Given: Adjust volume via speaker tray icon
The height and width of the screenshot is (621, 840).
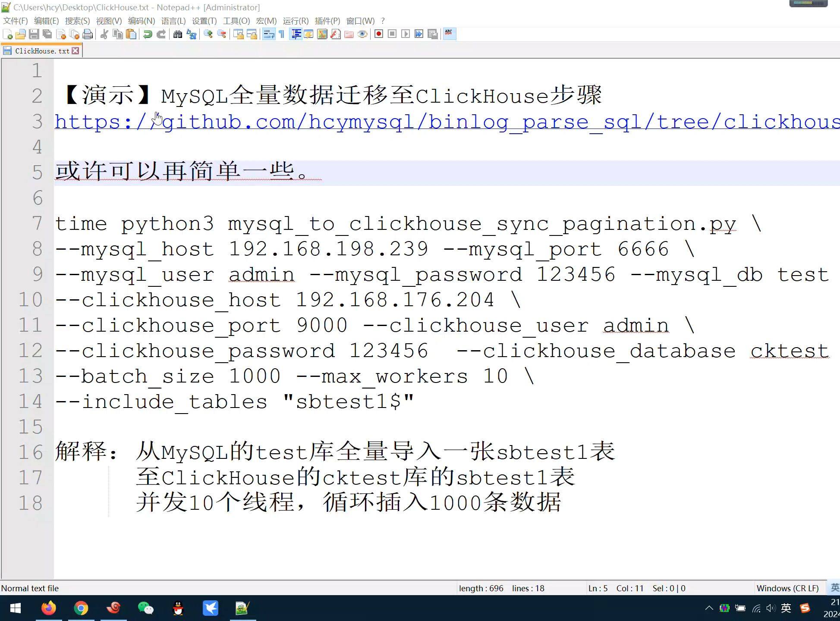Looking at the screenshot, I should click(x=771, y=608).
